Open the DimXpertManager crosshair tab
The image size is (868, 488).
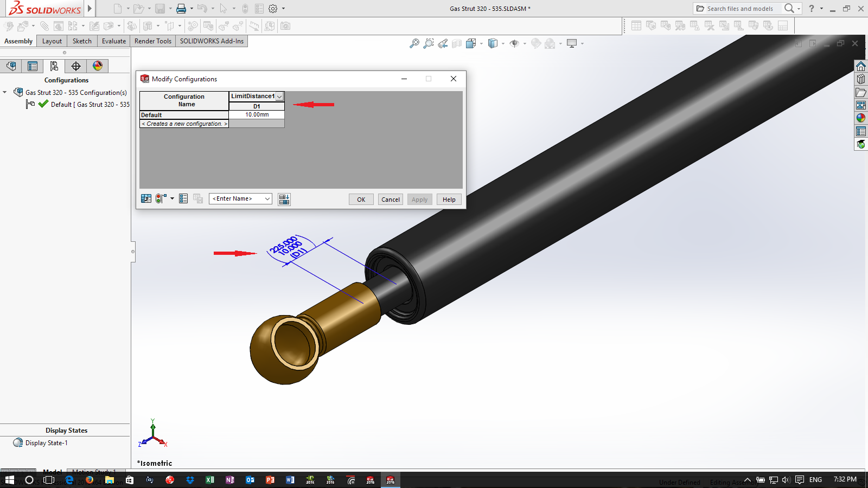76,66
